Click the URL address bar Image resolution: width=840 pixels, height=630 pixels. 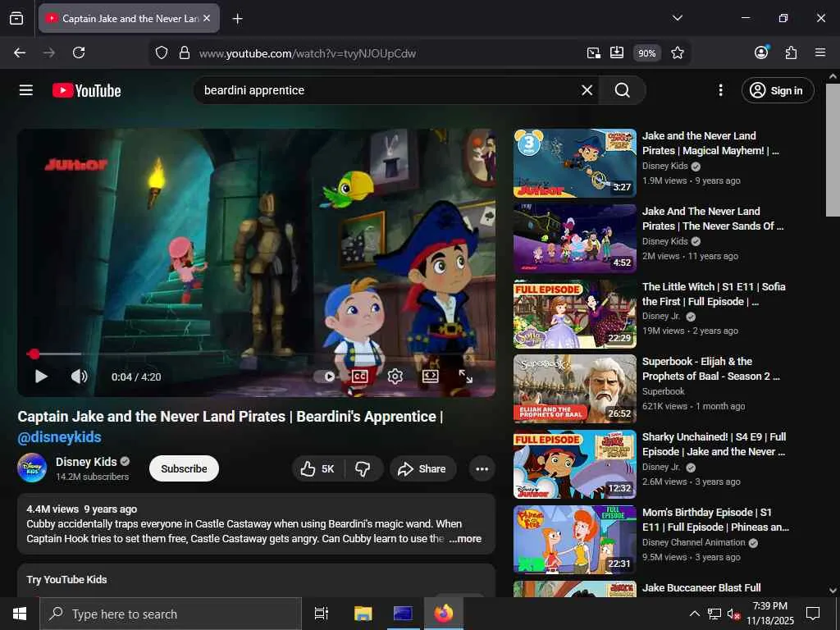(x=386, y=53)
